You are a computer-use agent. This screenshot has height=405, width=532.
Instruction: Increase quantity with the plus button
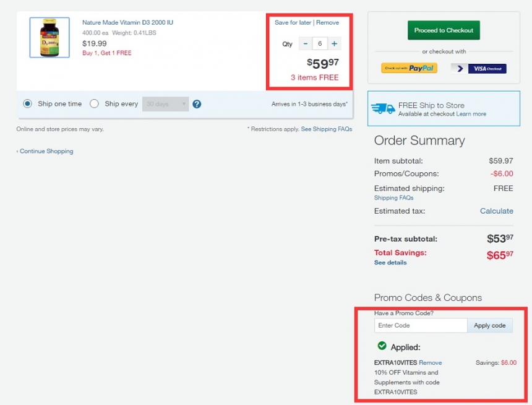[x=334, y=43]
